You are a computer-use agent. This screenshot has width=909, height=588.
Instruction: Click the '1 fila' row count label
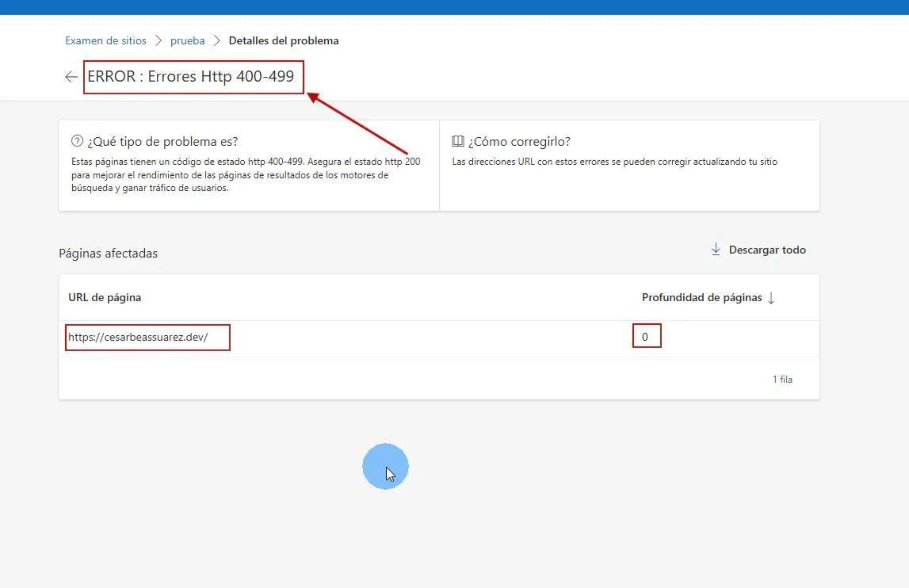tap(783, 379)
